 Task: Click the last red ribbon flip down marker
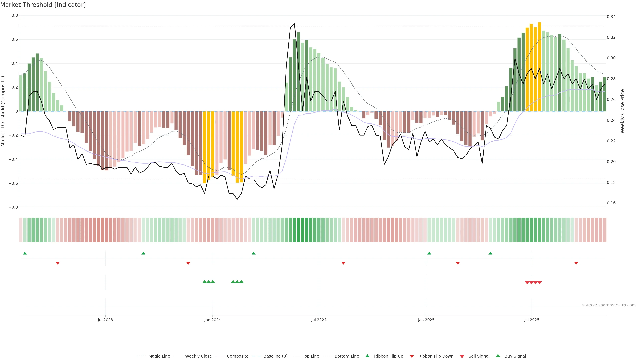click(576, 263)
